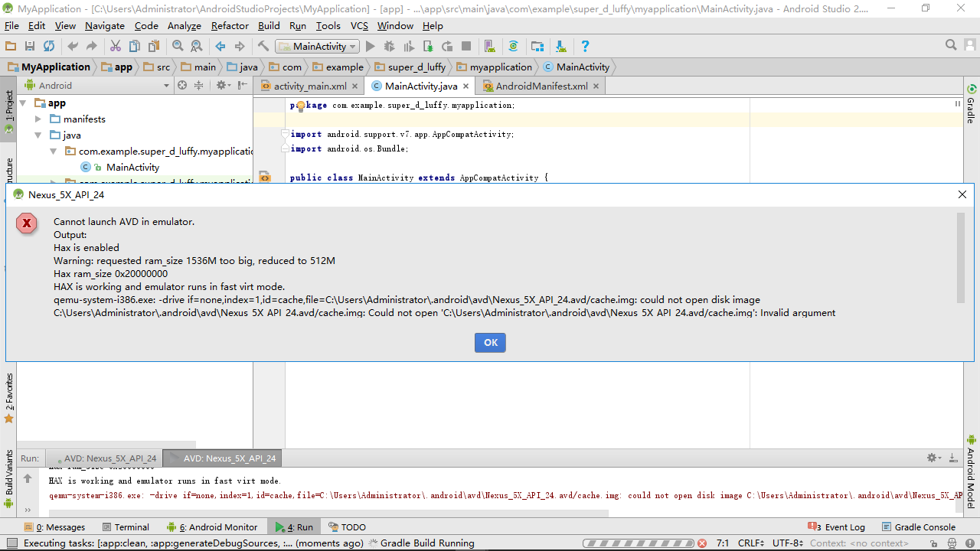Viewport: 980px width, 551px height.
Task: Open the SDK Manager download icon
Action: point(560,47)
